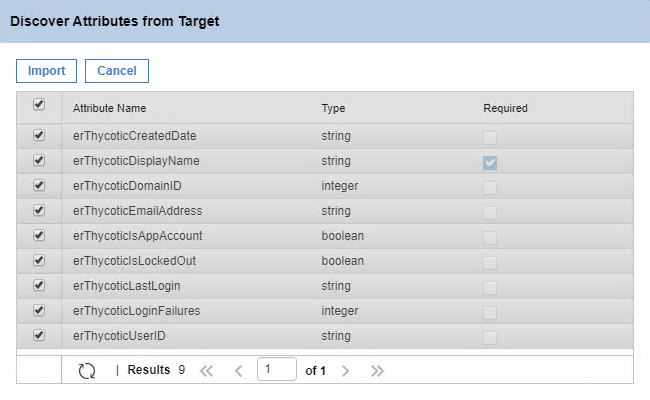Go to previous page arrow

click(x=238, y=371)
